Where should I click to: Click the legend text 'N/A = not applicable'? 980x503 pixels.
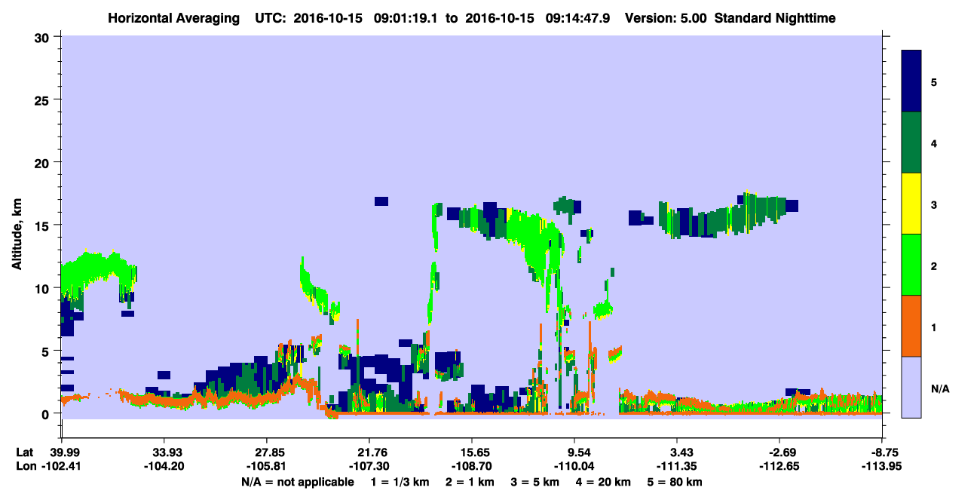297,481
